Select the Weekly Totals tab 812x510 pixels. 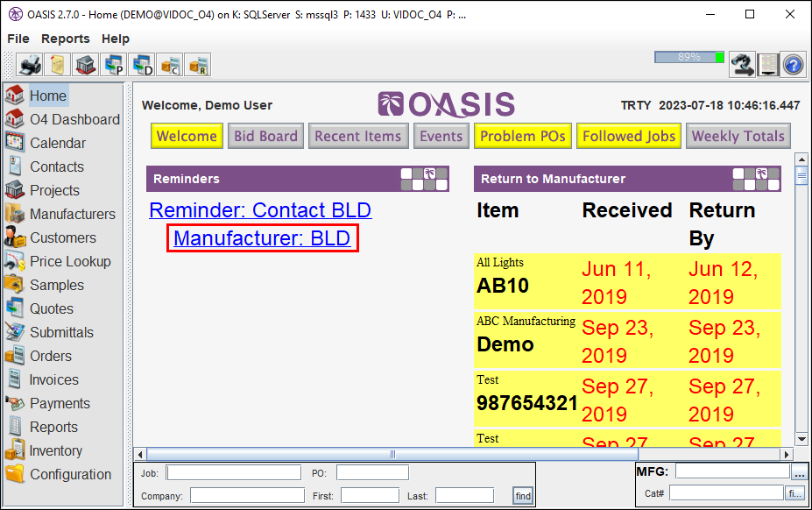coord(738,136)
